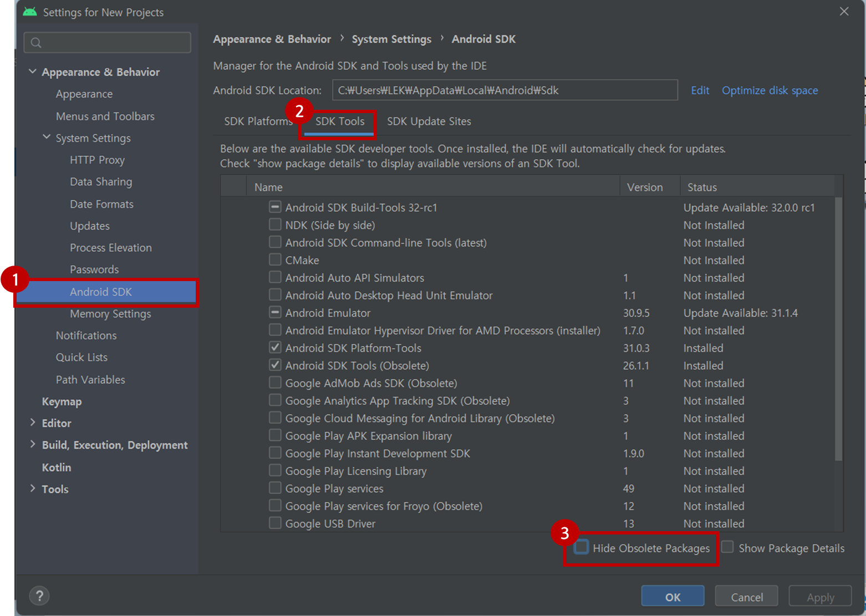Click the Apply button
The height and width of the screenshot is (616, 866).
click(821, 597)
